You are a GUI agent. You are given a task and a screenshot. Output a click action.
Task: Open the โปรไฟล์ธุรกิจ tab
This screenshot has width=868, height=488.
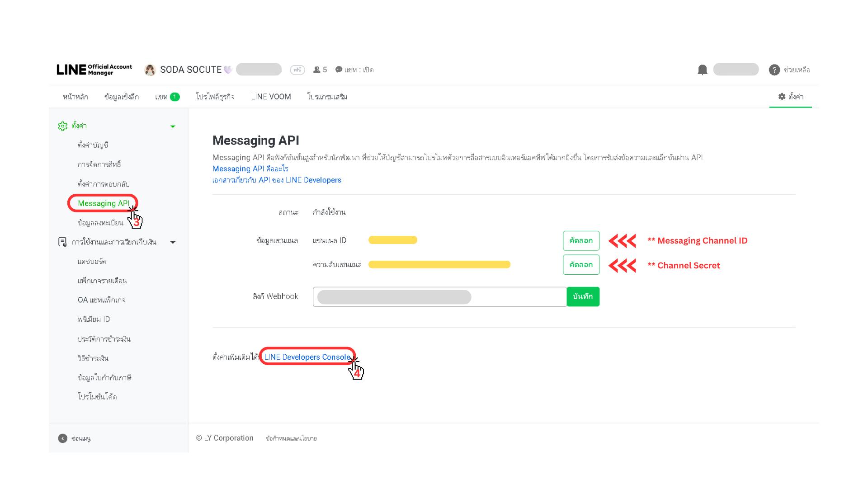pyautogui.click(x=215, y=97)
